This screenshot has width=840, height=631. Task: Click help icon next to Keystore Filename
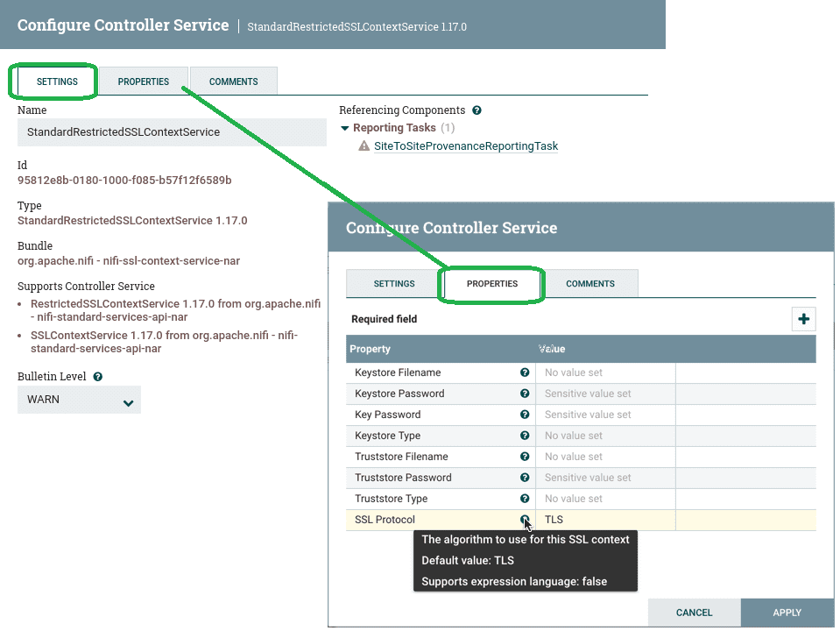tap(525, 372)
